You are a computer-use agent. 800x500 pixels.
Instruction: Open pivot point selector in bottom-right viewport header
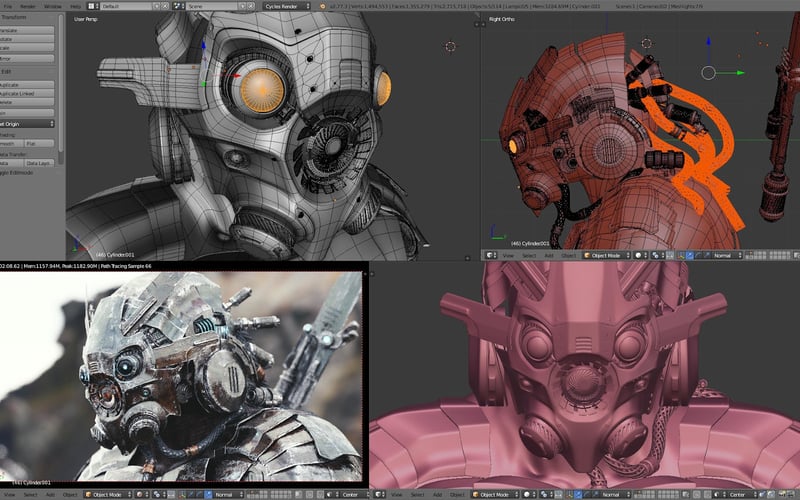(546, 494)
